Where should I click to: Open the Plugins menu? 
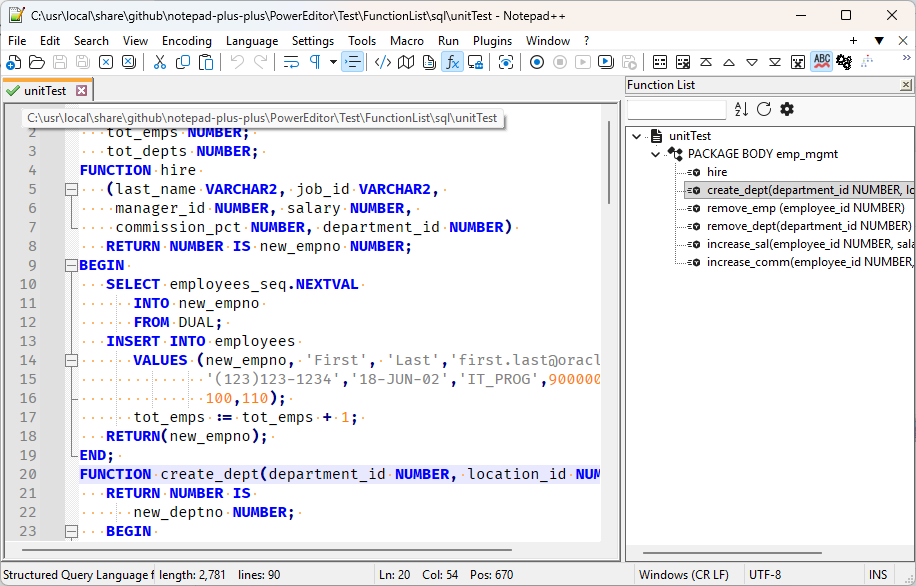click(492, 41)
